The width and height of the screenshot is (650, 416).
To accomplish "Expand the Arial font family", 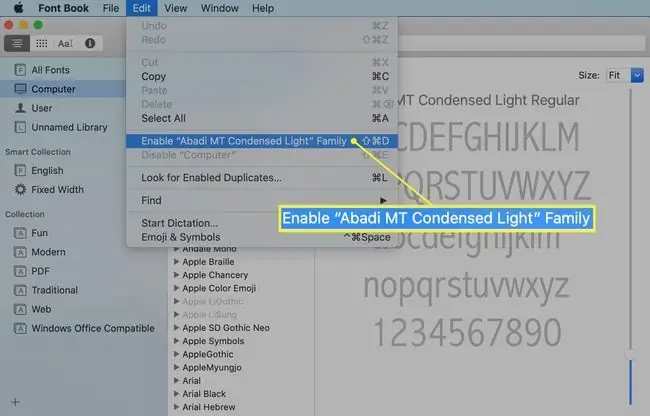I will pos(176,380).
